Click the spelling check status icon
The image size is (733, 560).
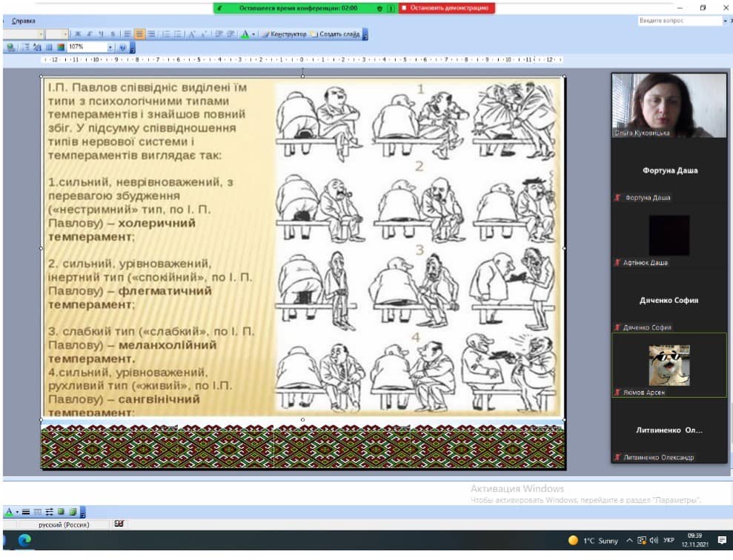[119, 524]
